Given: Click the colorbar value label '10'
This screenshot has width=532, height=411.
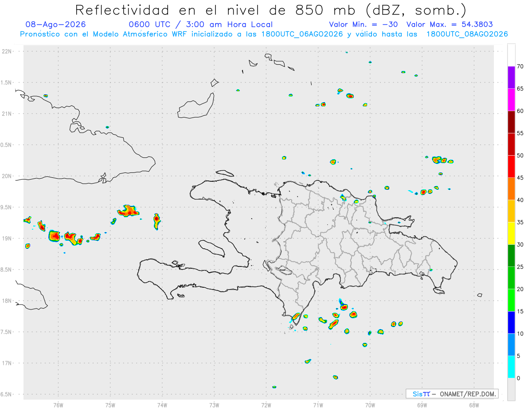Looking at the screenshot, I should point(520,334).
